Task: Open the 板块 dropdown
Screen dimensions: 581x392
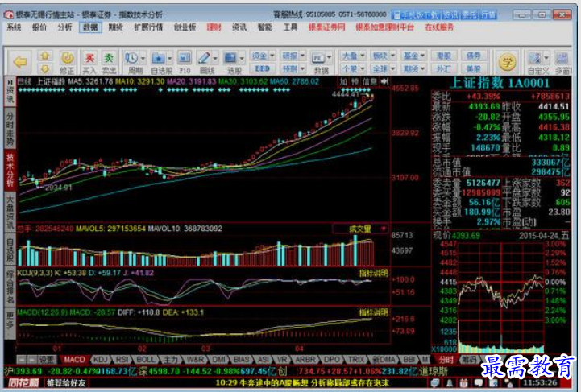Action: point(384,56)
